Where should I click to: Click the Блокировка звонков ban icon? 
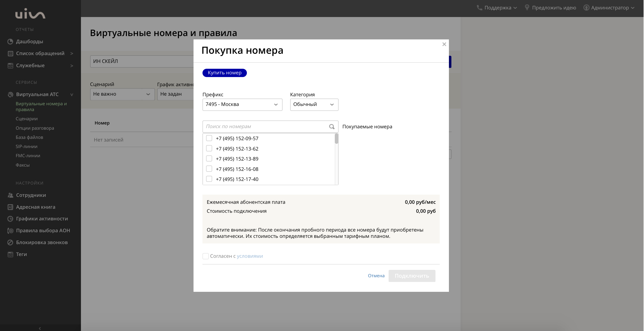(x=10, y=242)
